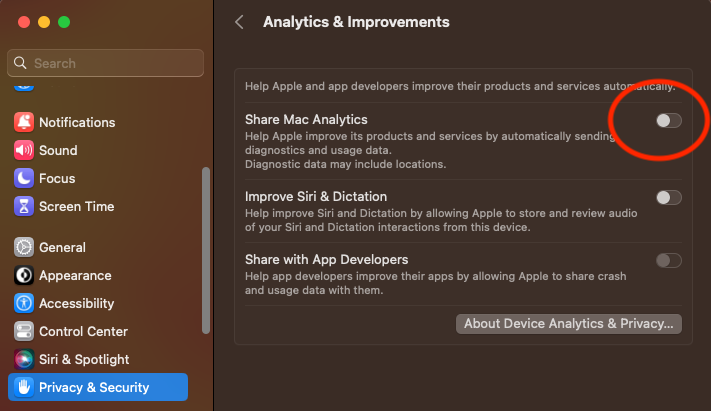
Task: Open Siri & Spotlight label
Action: click(x=84, y=360)
